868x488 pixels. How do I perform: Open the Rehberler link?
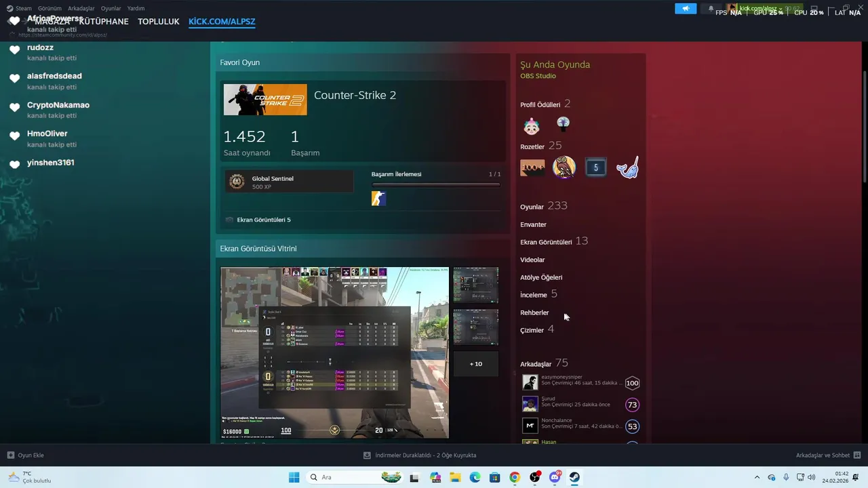coord(534,312)
